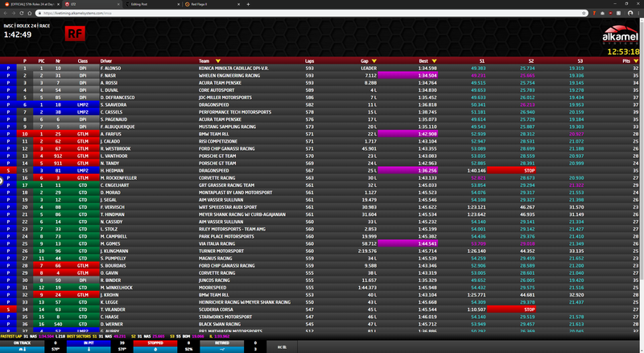This screenshot has width=644, height=353.
Task: Close the Red Flags II tab
Action: 238,4
